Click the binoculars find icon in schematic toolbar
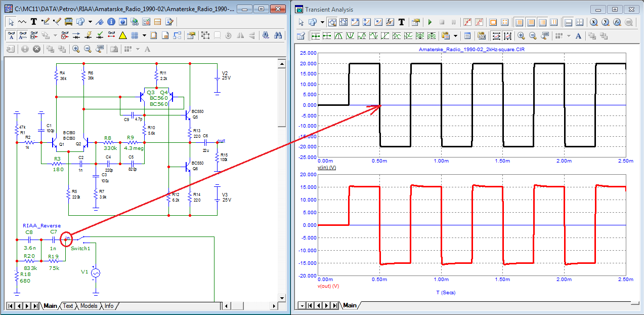 (278, 35)
